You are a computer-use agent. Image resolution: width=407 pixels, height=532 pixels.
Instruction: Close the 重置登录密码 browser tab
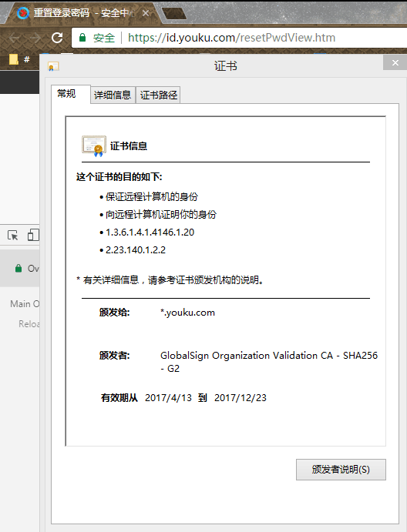coord(146,13)
